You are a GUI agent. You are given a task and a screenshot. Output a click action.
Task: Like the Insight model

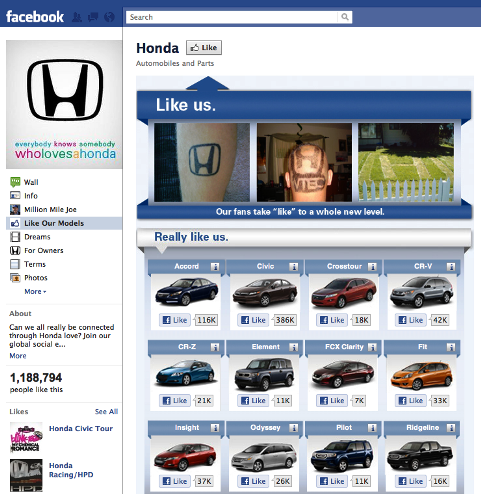pos(175,481)
